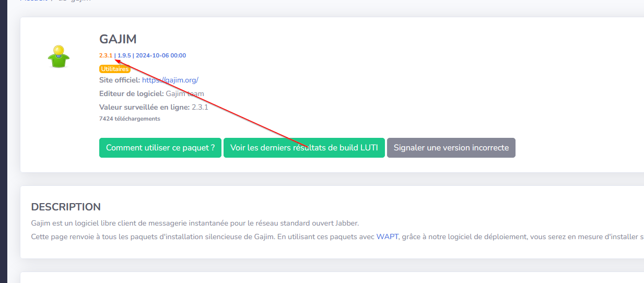Click the red arrow tip near version
Image resolution: width=644 pixels, height=283 pixels.
click(115, 61)
